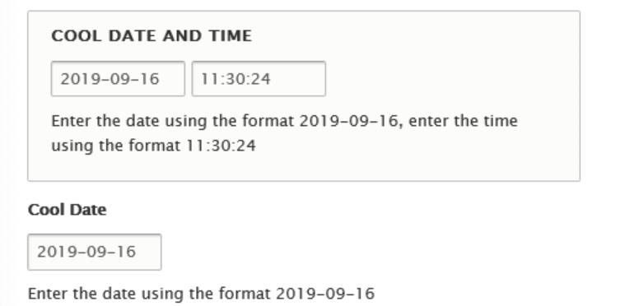Click the date input inside the fieldset

coord(118,79)
